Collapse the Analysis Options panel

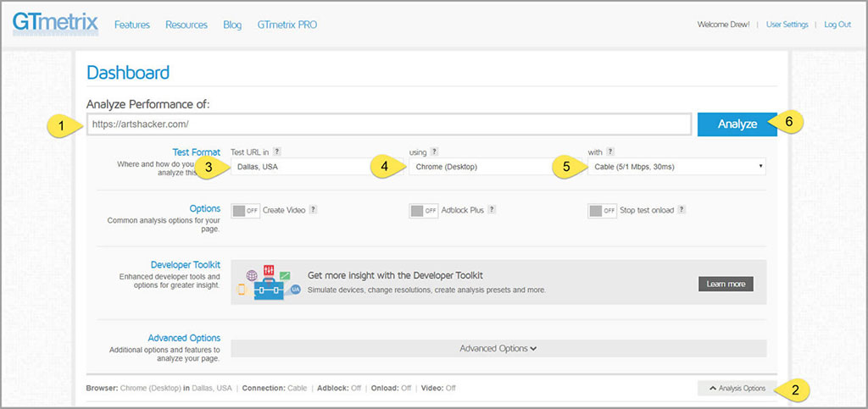(x=737, y=389)
